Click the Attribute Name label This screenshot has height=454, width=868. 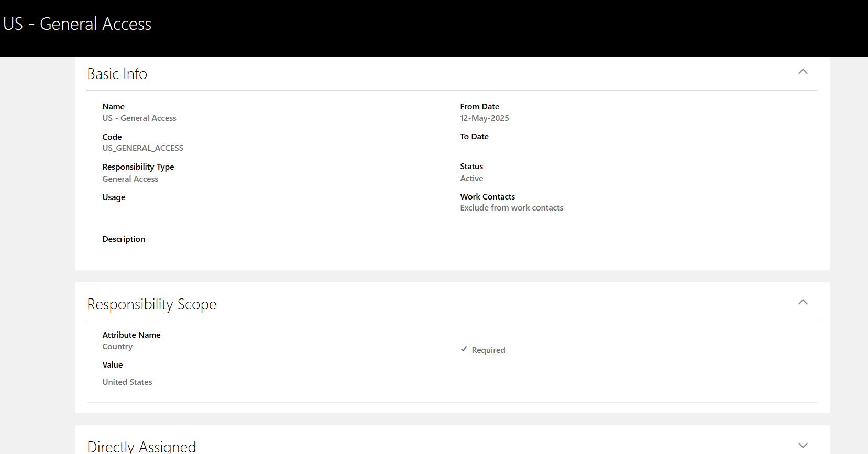click(x=131, y=335)
